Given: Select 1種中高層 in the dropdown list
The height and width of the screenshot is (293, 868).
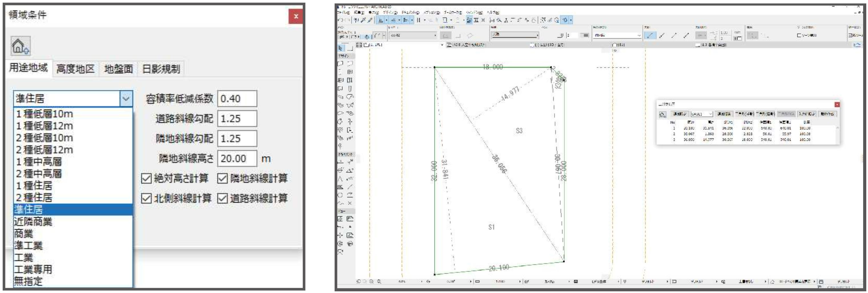Looking at the screenshot, I should tap(39, 162).
